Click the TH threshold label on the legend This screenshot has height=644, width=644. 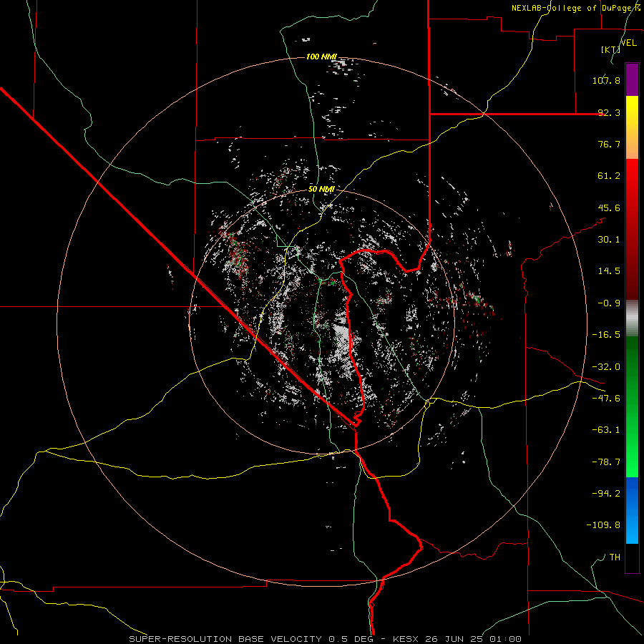point(615,557)
